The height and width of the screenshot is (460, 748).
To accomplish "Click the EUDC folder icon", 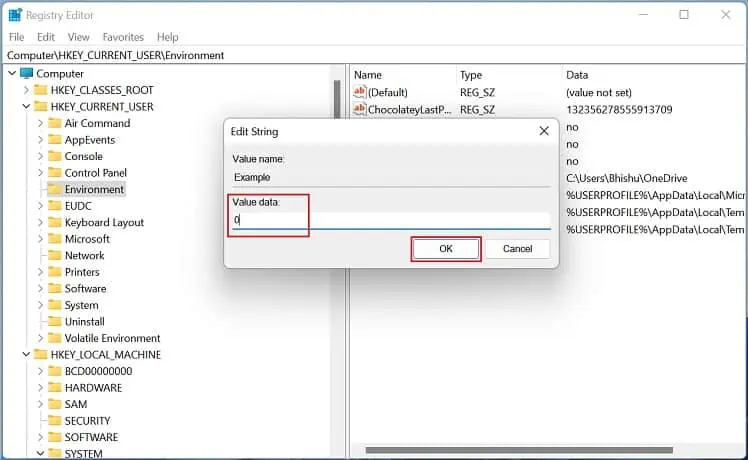I will pos(55,206).
